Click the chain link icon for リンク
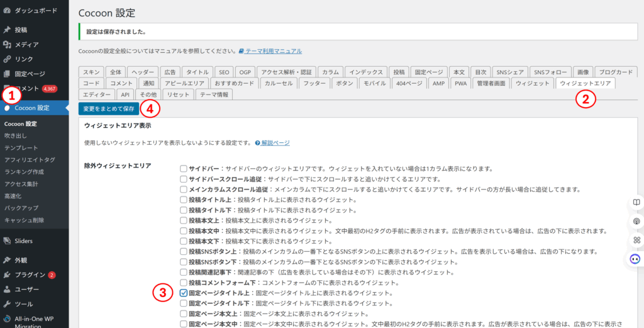644x328 pixels. 7,59
